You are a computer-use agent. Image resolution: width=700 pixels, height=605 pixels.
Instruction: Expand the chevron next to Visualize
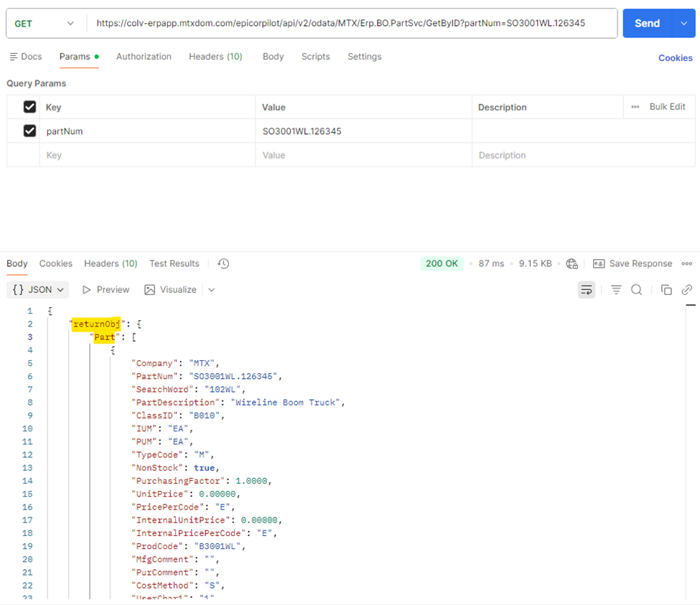211,290
